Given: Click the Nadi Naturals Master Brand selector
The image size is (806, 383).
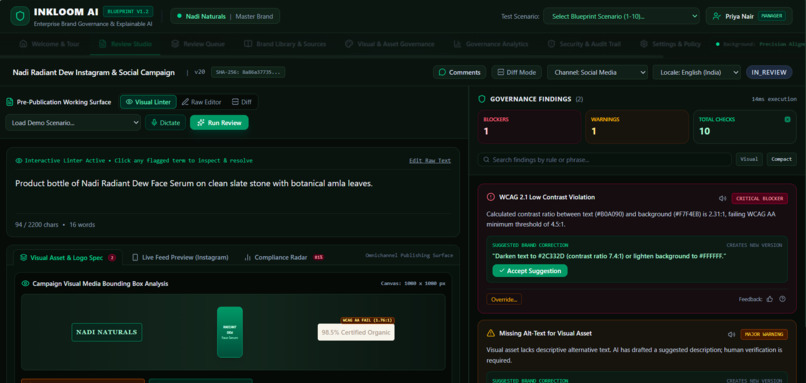Looking at the screenshot, I should pos(225,16).
